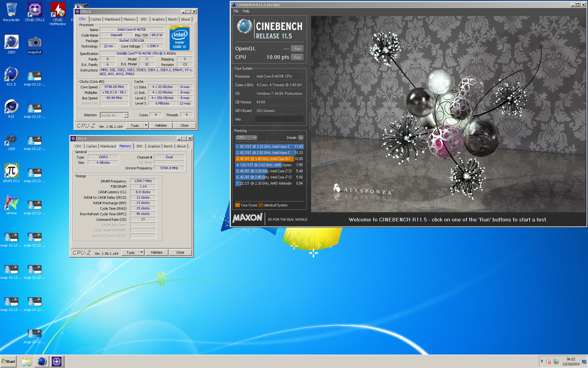Open the snap-10.12 file next to GPUPI
Screen dimensions: 588x368
click(35, 175)
